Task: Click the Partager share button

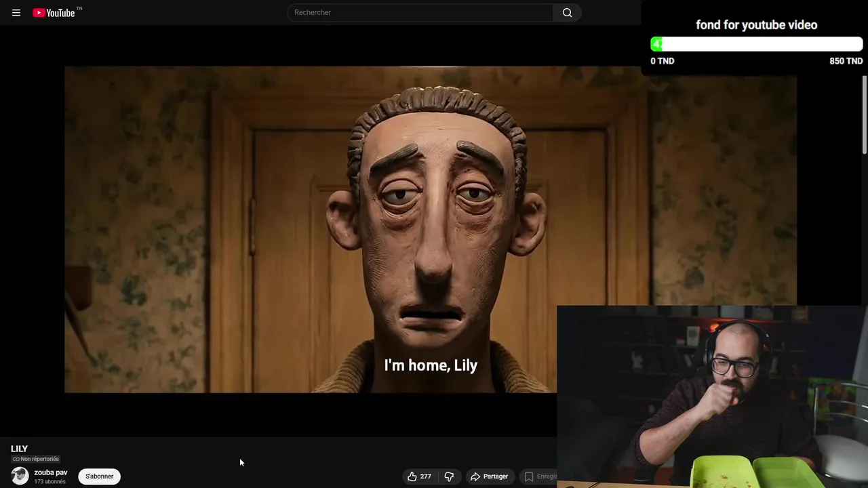Action: point(489,476)
